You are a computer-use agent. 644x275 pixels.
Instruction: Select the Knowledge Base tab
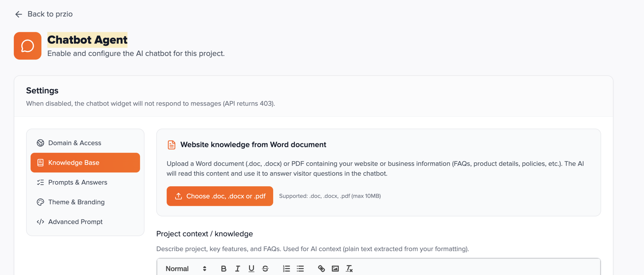tap(85, 163)
